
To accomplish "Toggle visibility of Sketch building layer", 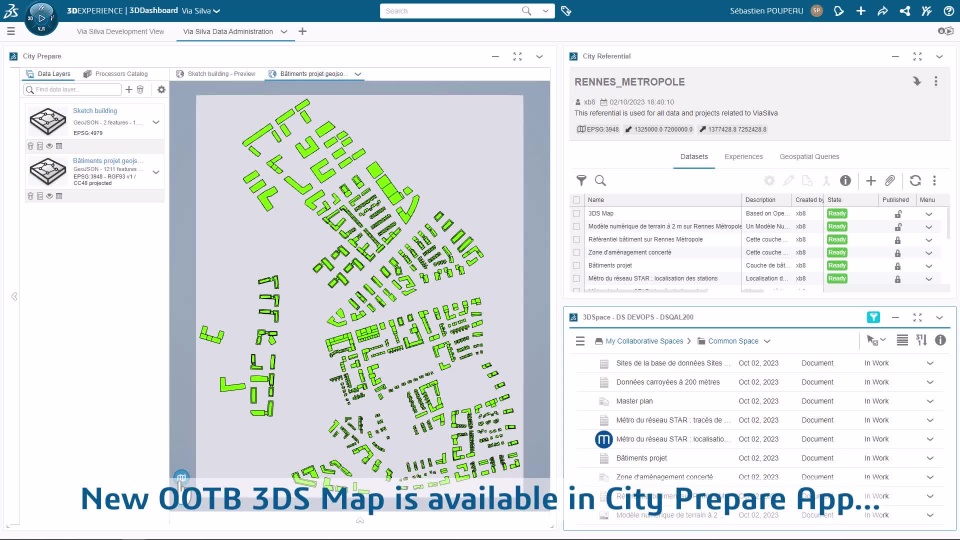I will tap(50, 146).
